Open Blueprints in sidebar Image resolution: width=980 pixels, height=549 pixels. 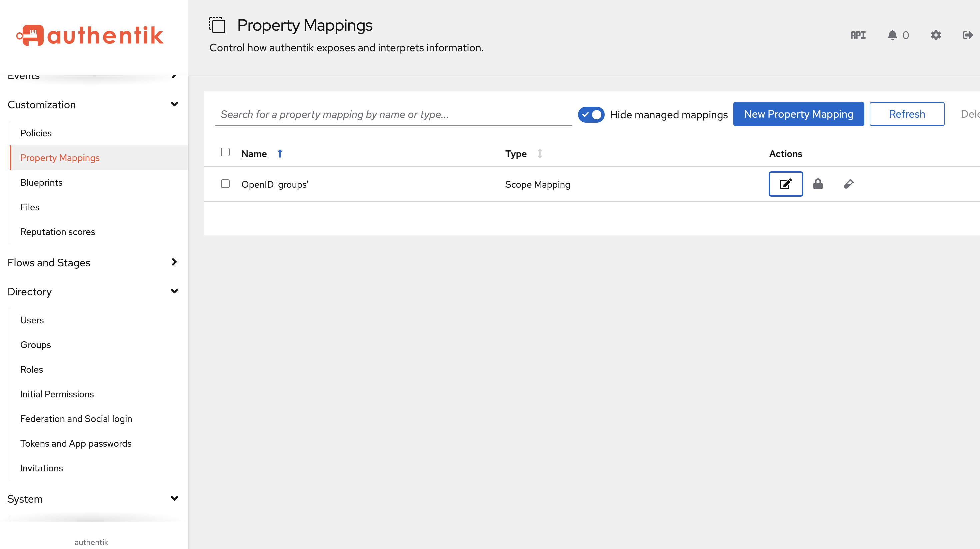point(41,183)
